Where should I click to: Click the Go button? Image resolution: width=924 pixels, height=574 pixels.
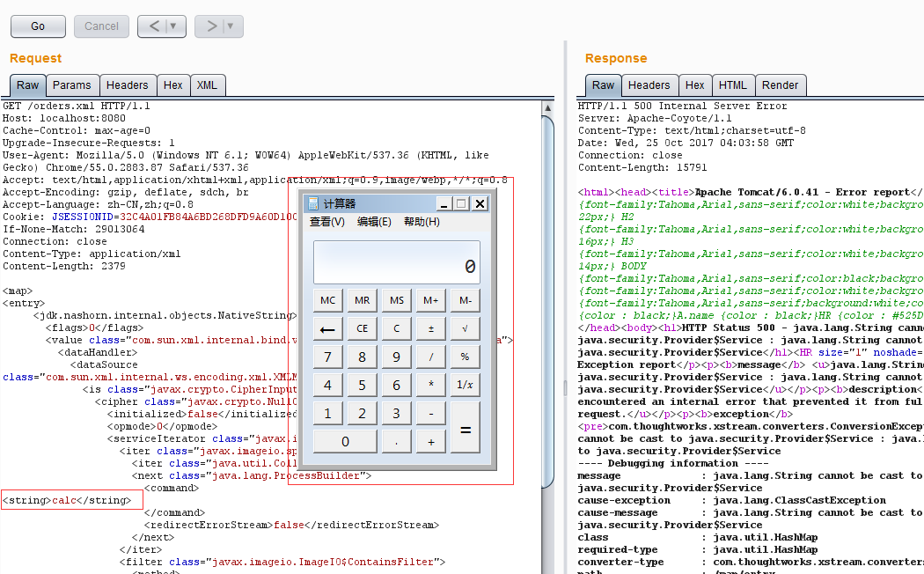[38, 26]
